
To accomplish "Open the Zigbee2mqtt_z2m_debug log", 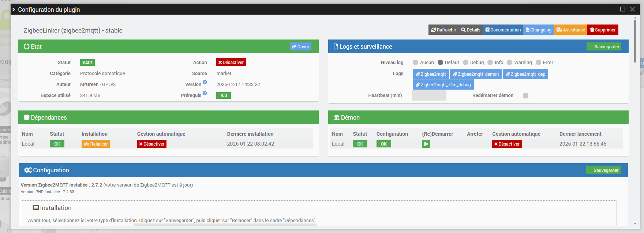I will tap(443, 84).
